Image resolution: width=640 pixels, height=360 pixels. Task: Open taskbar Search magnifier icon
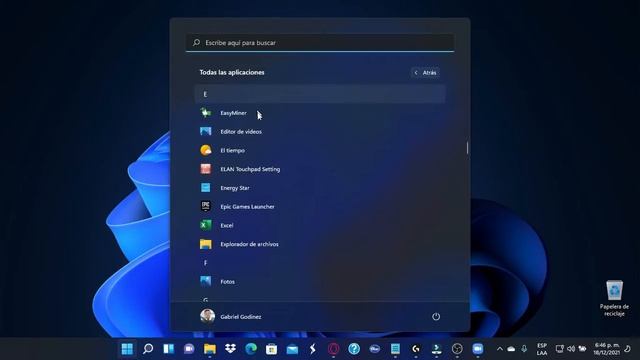(148, 349)
